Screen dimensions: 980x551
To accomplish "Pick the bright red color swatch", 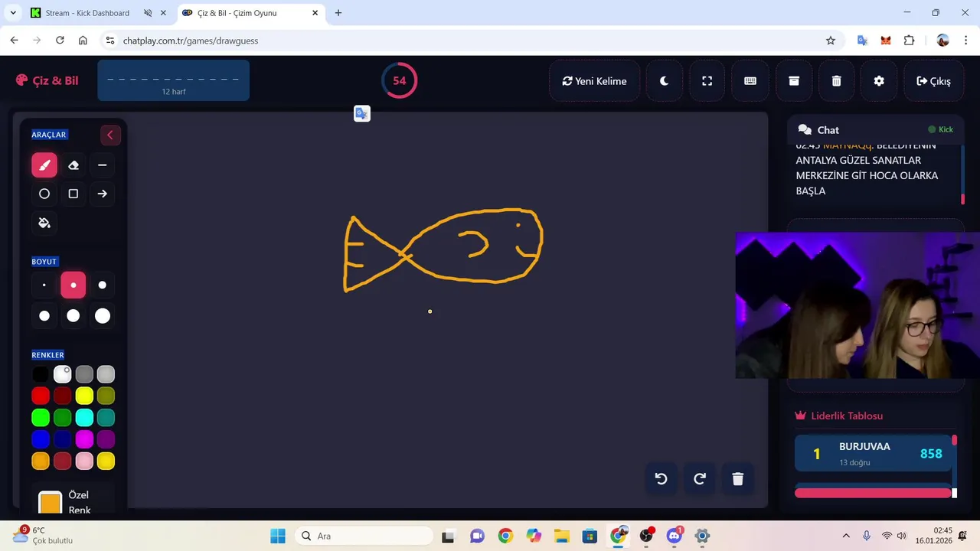I will 41,396.
